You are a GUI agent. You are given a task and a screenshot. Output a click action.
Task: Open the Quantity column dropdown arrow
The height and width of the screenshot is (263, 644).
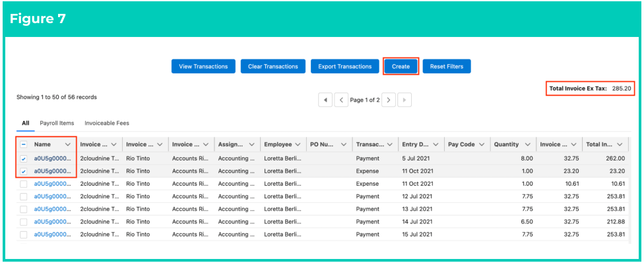(x=528, y=145)
